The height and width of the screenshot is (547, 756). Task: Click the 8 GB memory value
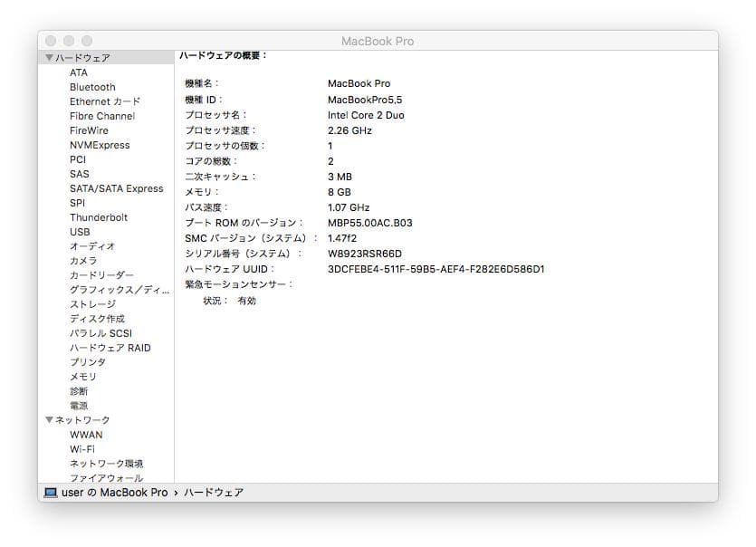click(340, 192)
